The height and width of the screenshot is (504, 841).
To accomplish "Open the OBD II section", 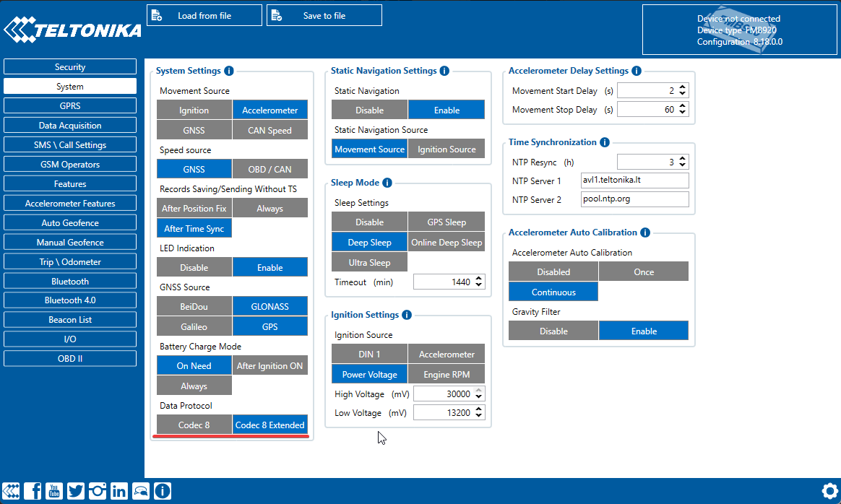I will 70,359.
